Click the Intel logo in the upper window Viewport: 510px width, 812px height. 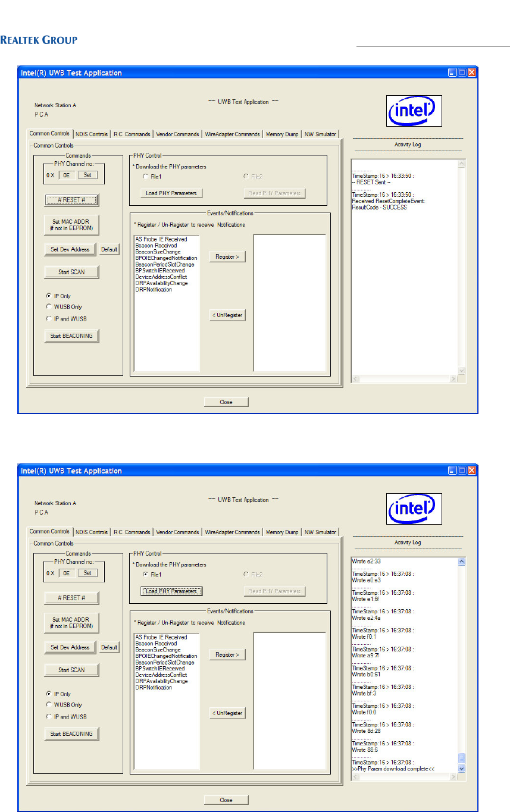(x=414, y=112)
